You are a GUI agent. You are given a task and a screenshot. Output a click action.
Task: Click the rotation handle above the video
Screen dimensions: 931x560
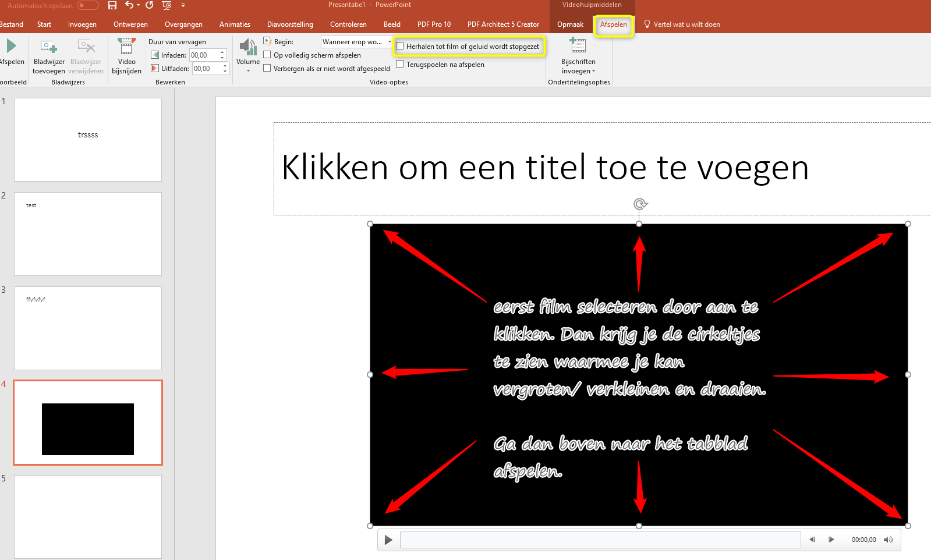coord(640,204)
